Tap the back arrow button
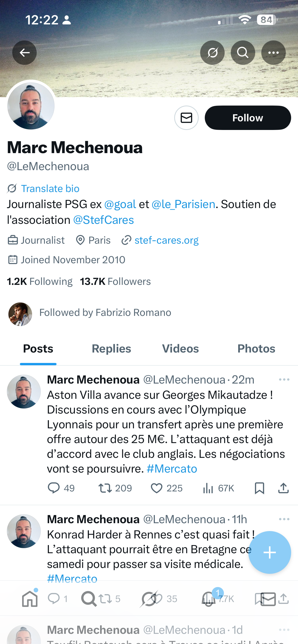Viewport: 298px width, 644px height. (24, 53)
